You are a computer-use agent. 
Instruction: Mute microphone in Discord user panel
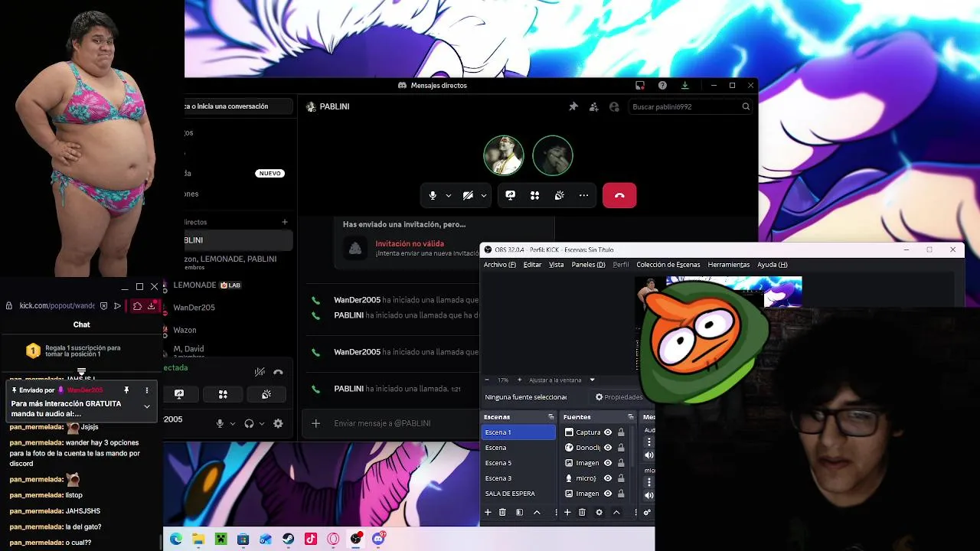(x=220, y=423)
